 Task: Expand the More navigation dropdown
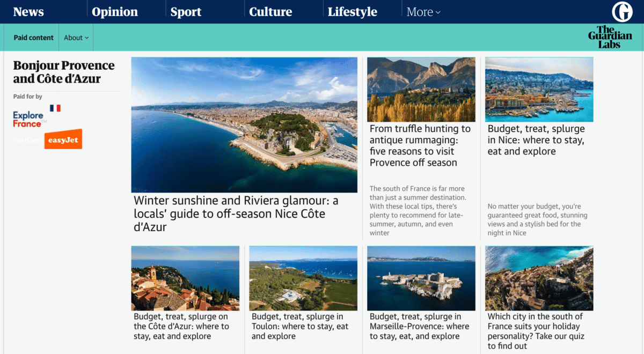pos(423,12)
